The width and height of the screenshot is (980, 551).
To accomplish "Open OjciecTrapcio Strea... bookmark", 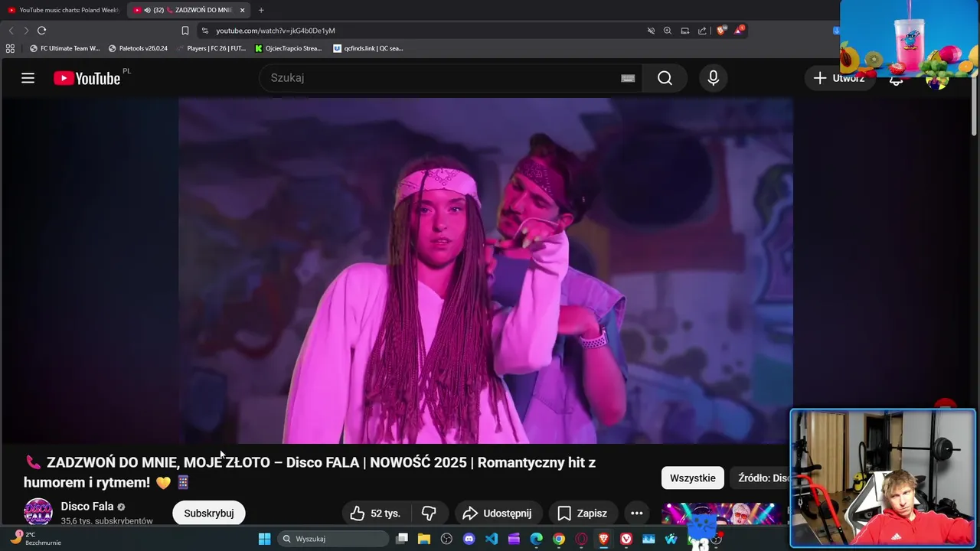I will (289, 48).
